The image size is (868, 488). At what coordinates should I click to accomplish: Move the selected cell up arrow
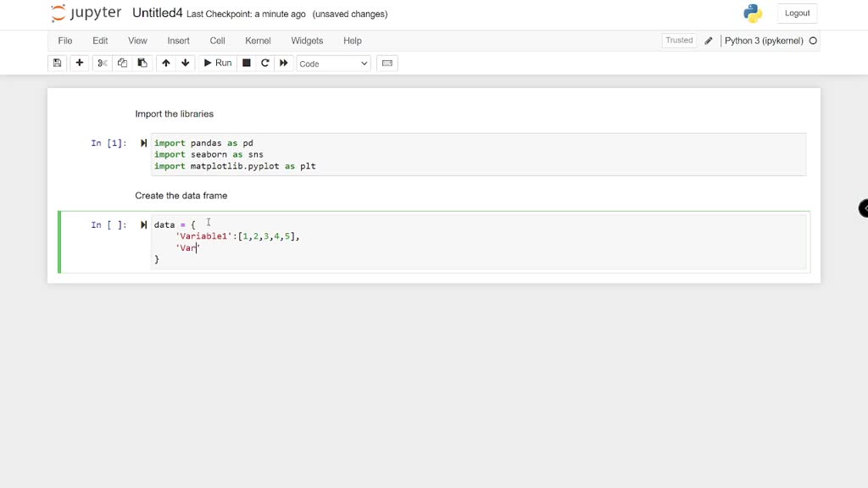click(165, 63)
